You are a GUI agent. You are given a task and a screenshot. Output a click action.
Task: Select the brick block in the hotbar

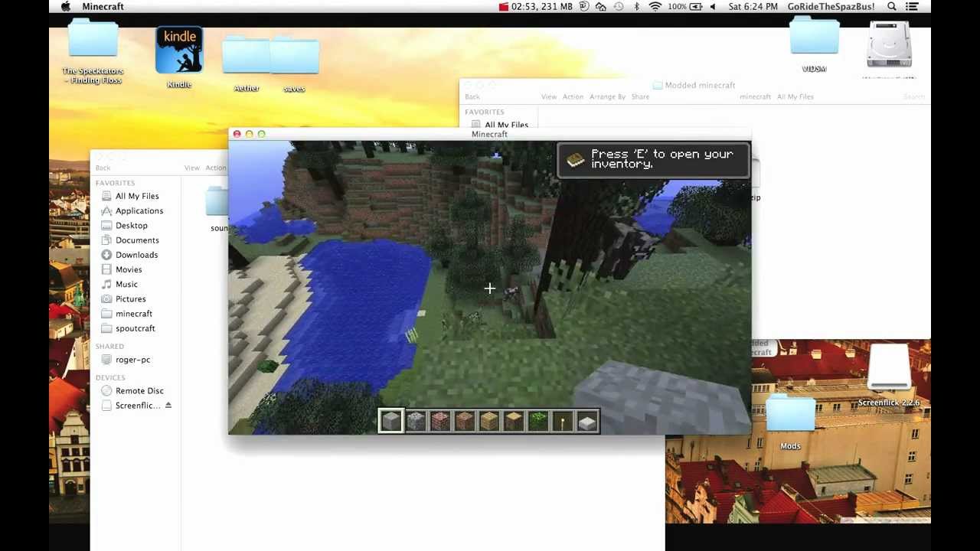point(440,420)
